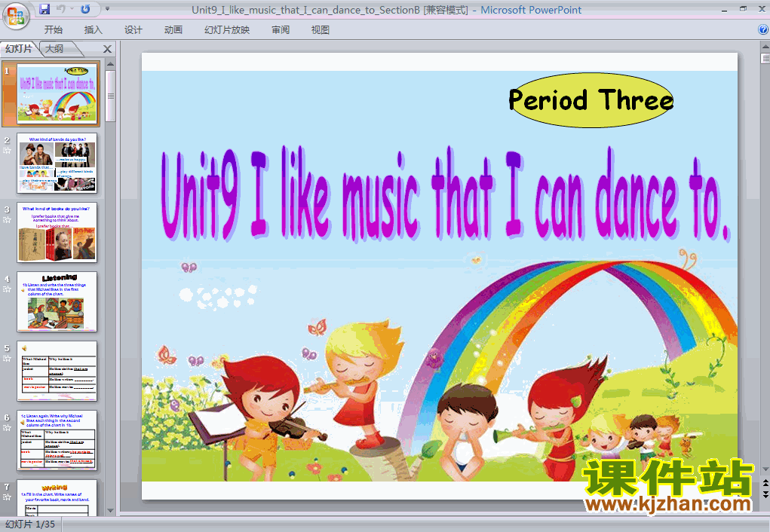The image size is (770, 532).
Task: Click the 幻灯片 1/35 status indicator
Action: pos(30,524)
